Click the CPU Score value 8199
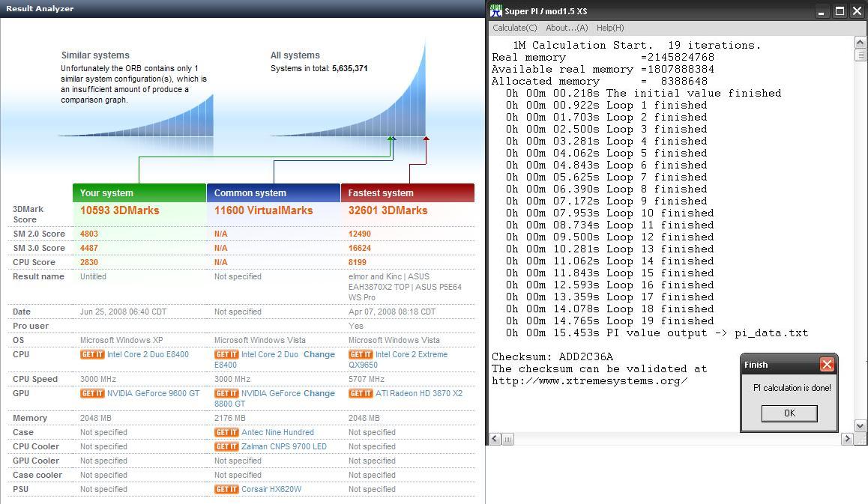The height and width of the screenshot is (504, 868). (x=358, y=262)
